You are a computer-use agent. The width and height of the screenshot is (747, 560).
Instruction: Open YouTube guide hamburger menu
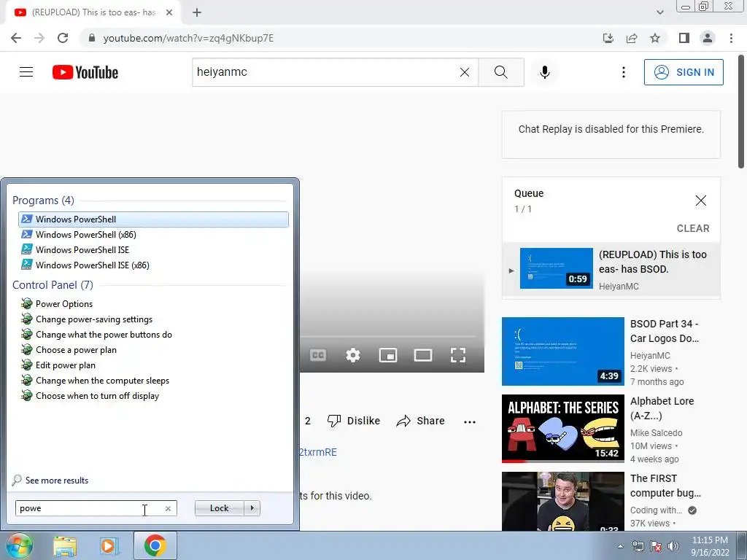coord(26,72)
